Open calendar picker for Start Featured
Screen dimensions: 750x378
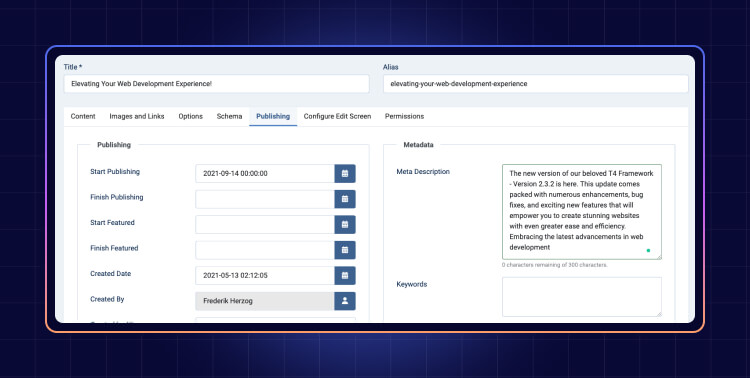pos(345,224)
